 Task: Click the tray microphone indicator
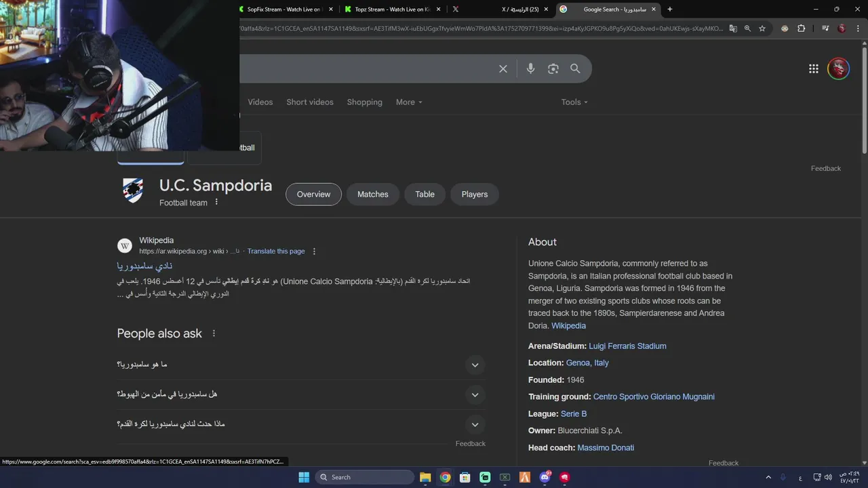783,477
